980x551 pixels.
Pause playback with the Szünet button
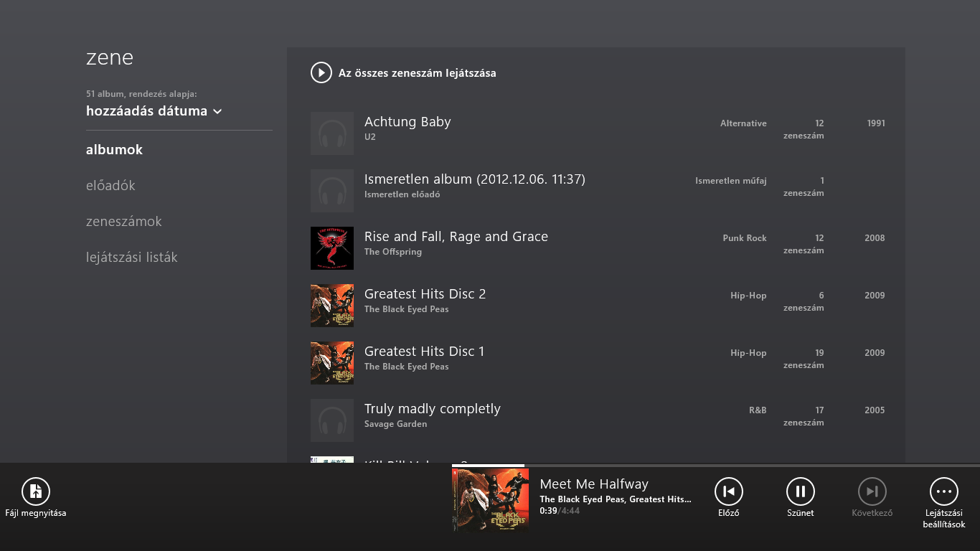(x=800, y=491)
